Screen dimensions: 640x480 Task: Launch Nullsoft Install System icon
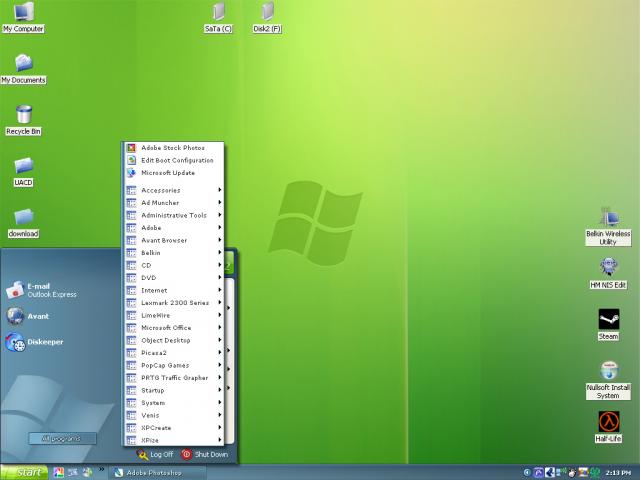[608, 380]
